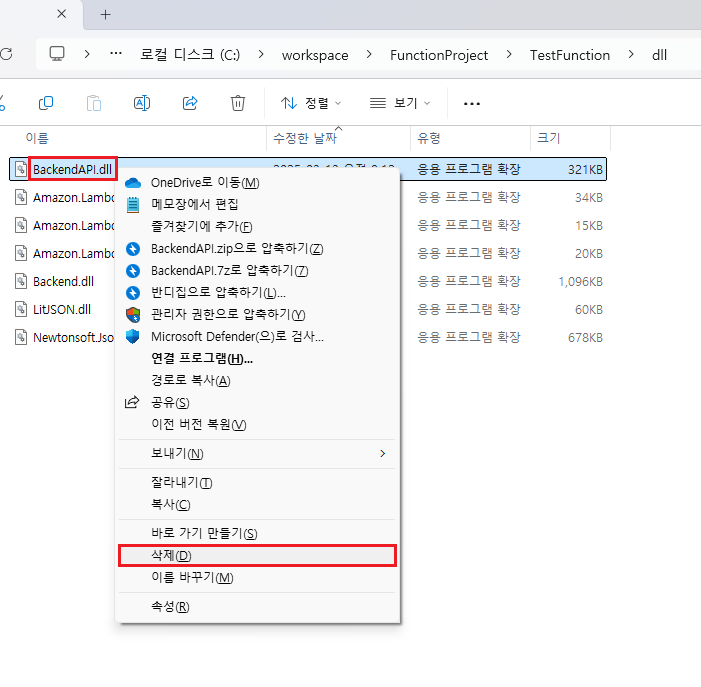
Task: Choose Microsoft Defender(으)로 검사 menu entry
Action: 257,337
